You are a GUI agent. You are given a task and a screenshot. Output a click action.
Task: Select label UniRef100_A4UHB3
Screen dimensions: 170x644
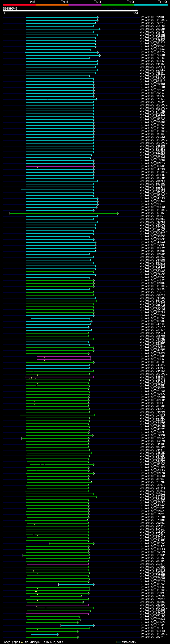[x=152, y=222]
